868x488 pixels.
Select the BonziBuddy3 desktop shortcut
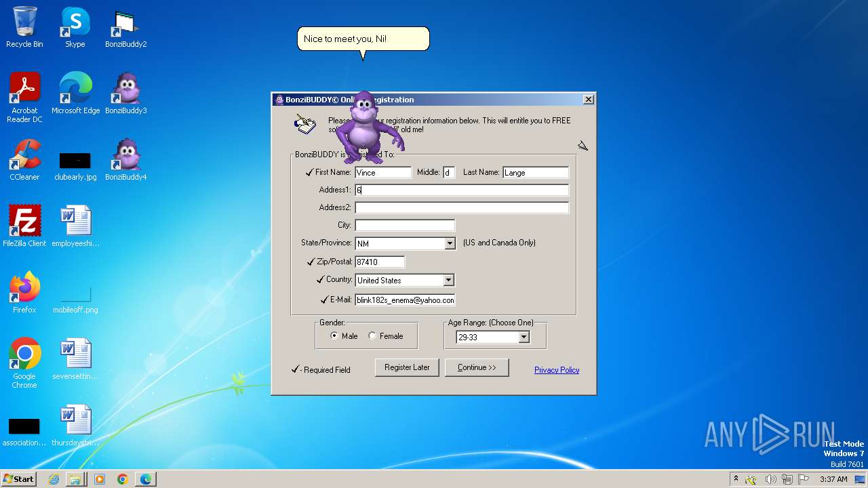[125, 94]
